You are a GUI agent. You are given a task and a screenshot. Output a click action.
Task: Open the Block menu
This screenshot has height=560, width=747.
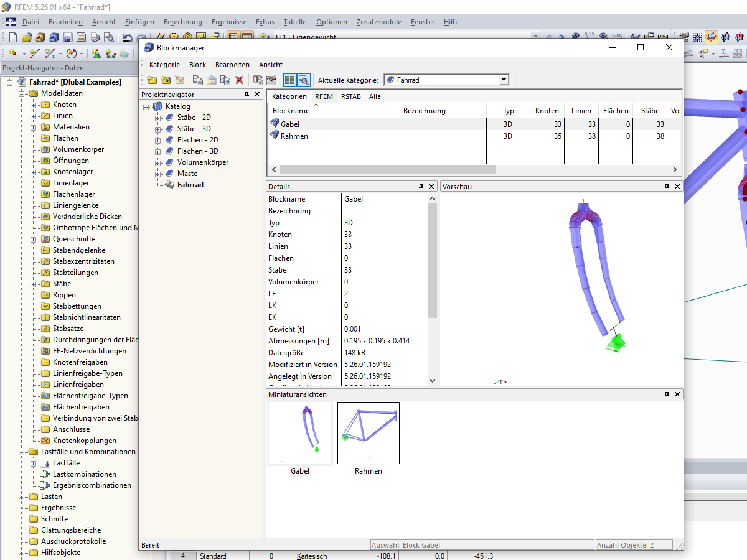[x=197, y=65]
